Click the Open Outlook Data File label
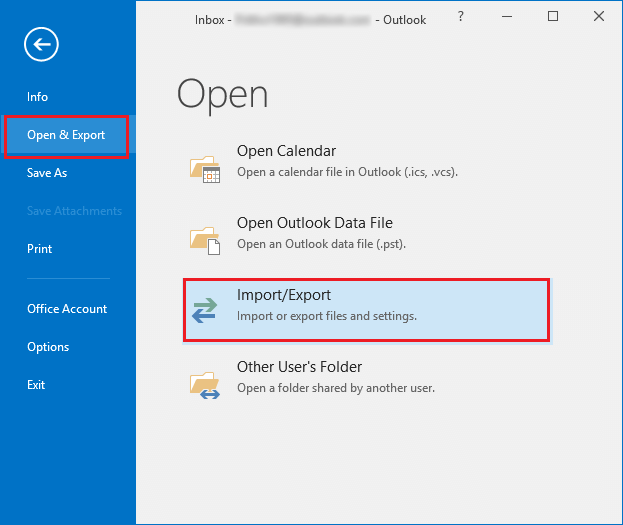 314,223
